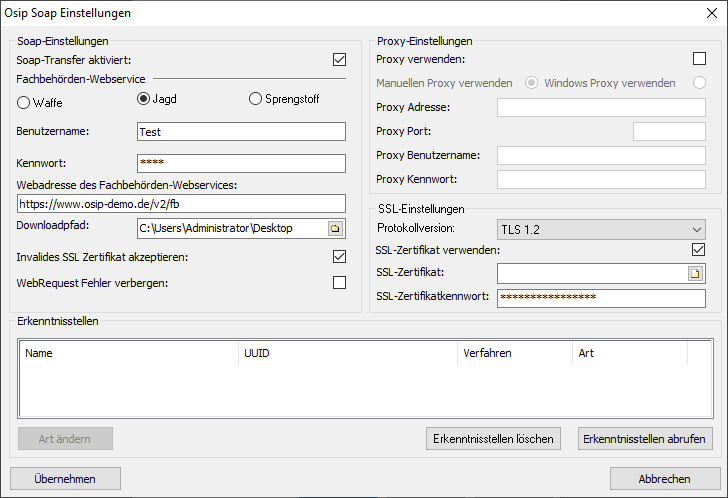The image size is (728, 498).
Task: Cancel dialog with Abbrechen button
Action: point(664,479)
